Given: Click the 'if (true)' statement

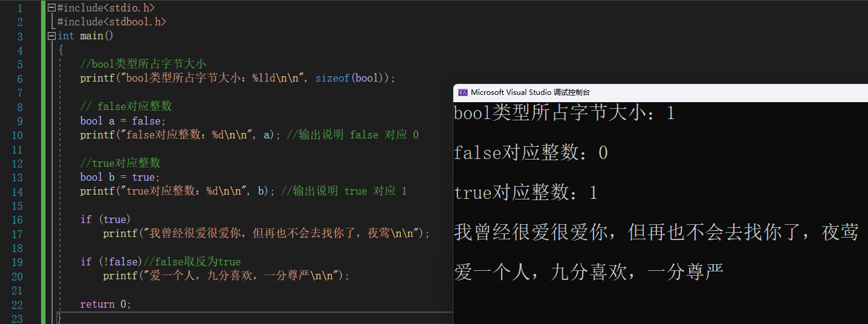Looking at the screenshot, I should [106, 219].
